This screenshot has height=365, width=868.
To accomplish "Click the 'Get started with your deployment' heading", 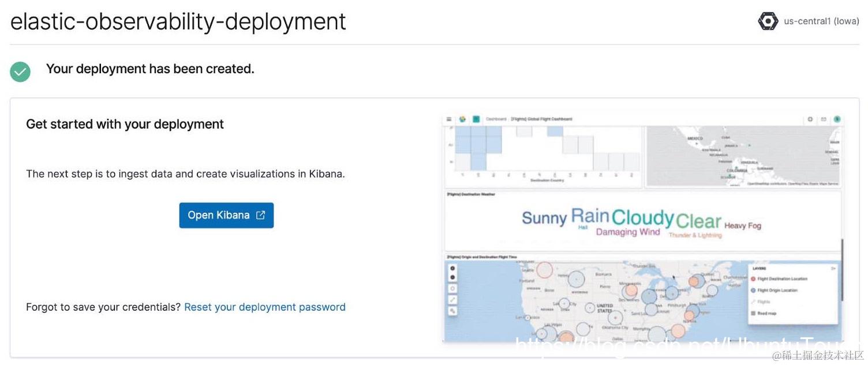I will [125, 124].
